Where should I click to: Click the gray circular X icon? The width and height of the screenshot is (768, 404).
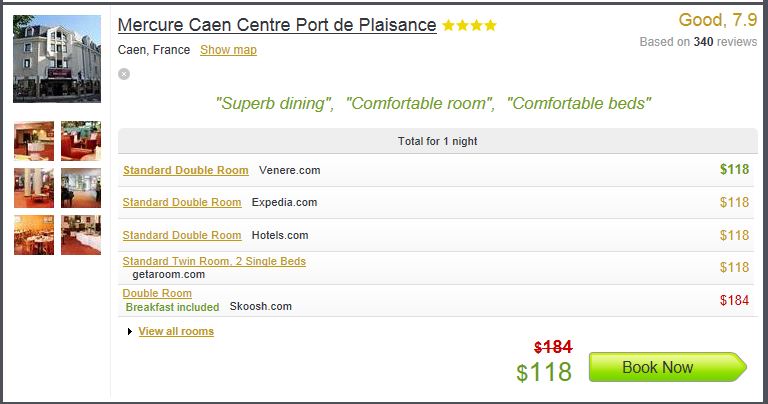124,74
